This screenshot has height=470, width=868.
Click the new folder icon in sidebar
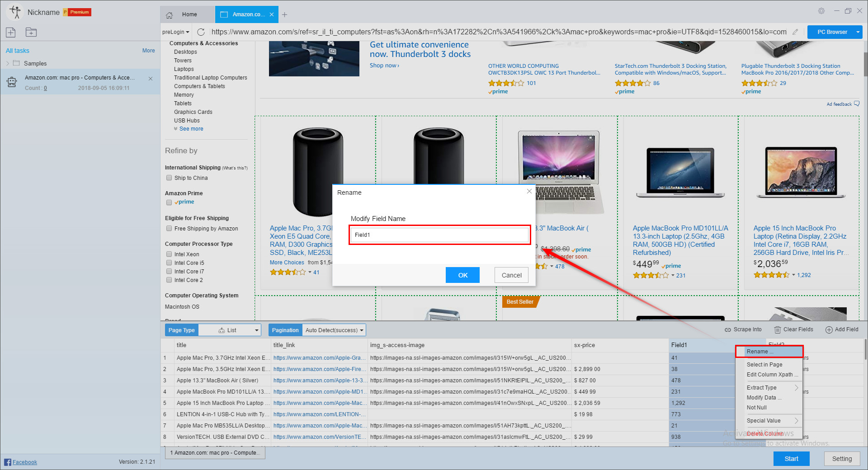pyautogui.click(x=31, y=32)
